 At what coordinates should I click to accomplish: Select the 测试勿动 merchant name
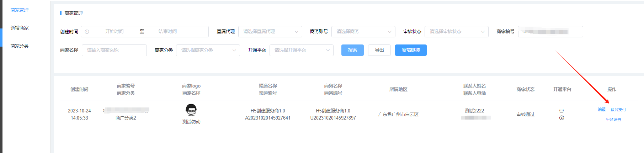click(x=191, y=122)
